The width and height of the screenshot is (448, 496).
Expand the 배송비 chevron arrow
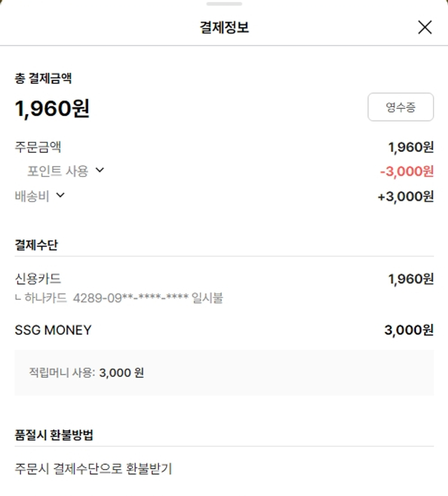pyautogui.click(x=60, y=195)
